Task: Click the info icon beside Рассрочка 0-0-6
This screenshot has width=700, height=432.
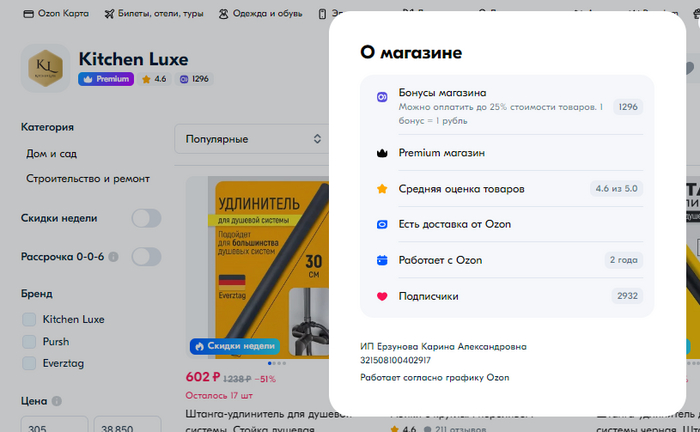Action: click(x=113, y=257)
